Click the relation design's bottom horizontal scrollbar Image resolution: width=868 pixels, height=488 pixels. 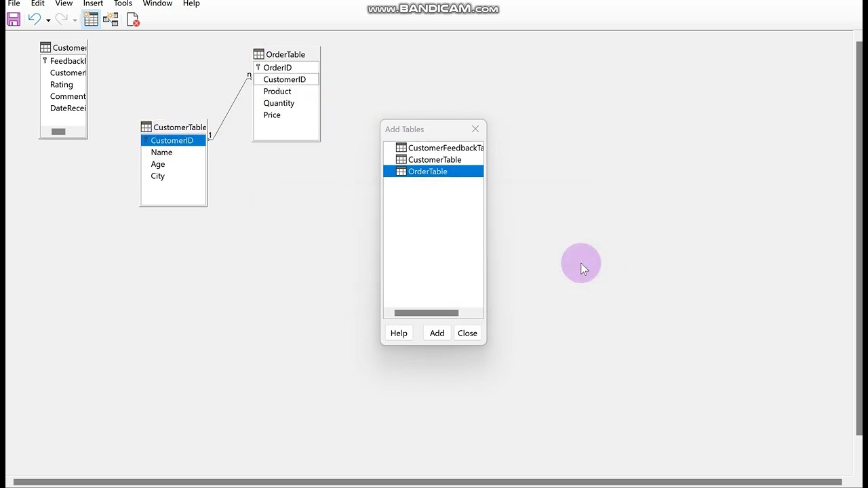pos(428,483)
